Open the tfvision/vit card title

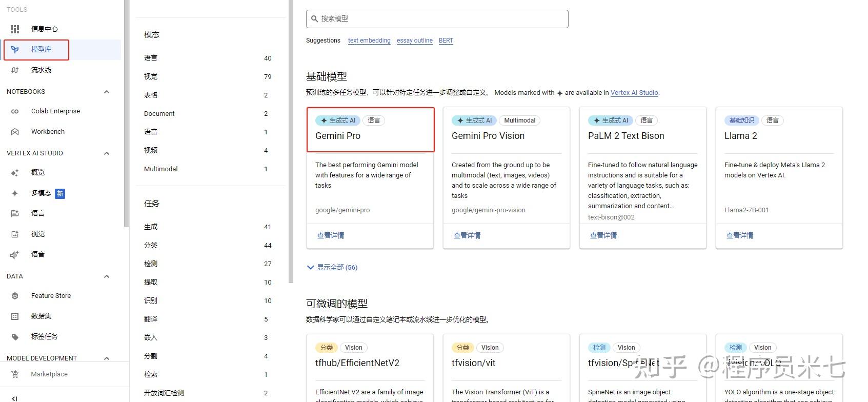(473, 363)
